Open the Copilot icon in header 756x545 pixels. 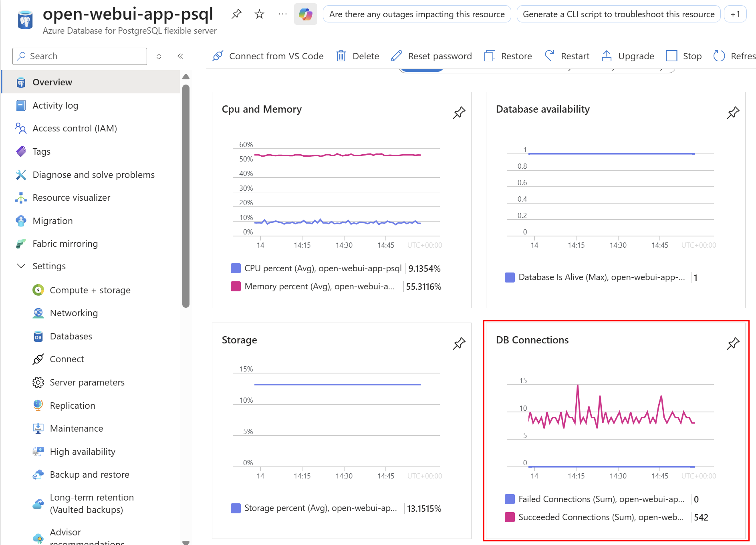(305, 14)
